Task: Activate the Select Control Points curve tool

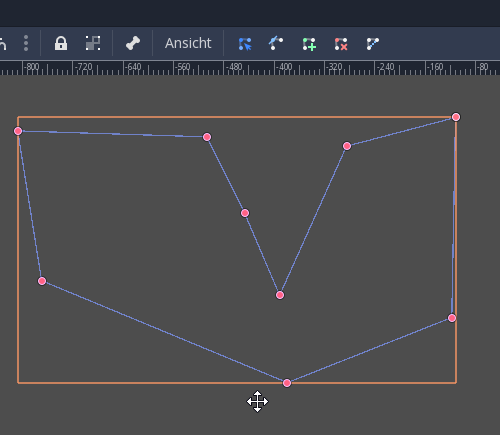Action: [x=276, y=43]
